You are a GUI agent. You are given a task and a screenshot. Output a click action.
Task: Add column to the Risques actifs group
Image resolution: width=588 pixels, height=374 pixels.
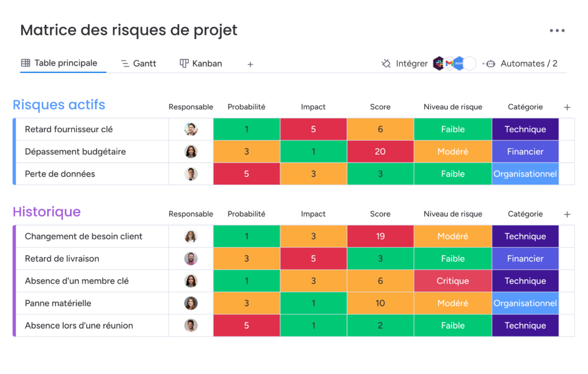[x=567, y=107]
